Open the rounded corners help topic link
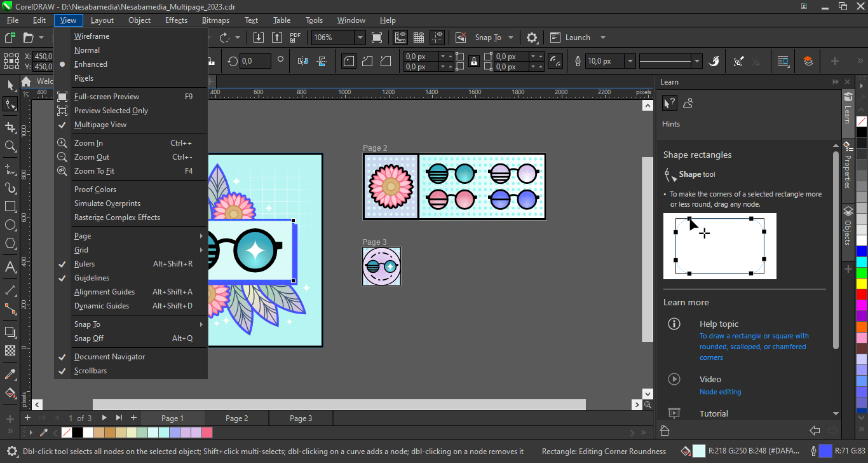Viewport: 868px width, 463px height. [754, 347]
